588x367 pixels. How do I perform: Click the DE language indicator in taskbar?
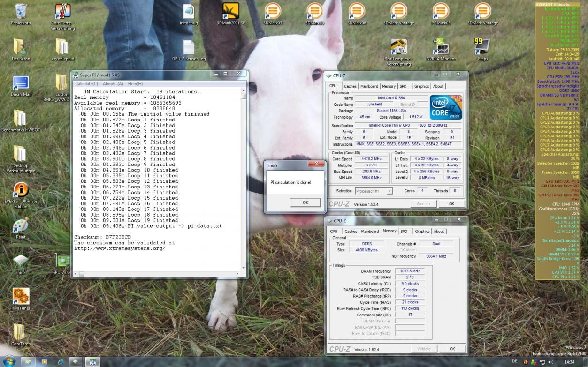pos(515,362)
